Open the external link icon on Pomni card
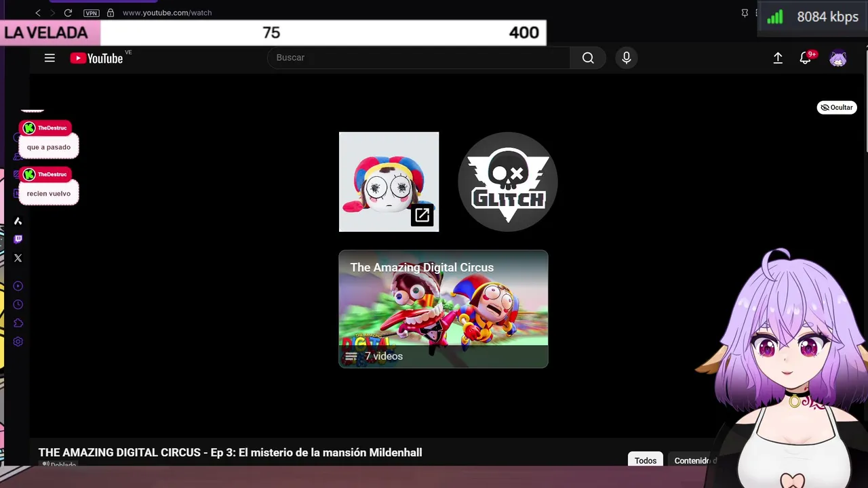Viewport: 868px width, 488px height. pos(422,215)
